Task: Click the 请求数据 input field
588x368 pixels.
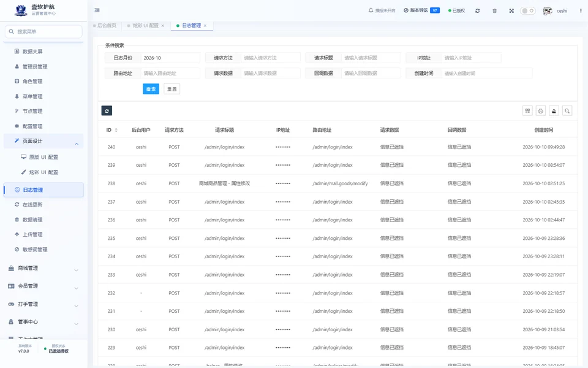Action: (270, 73)
